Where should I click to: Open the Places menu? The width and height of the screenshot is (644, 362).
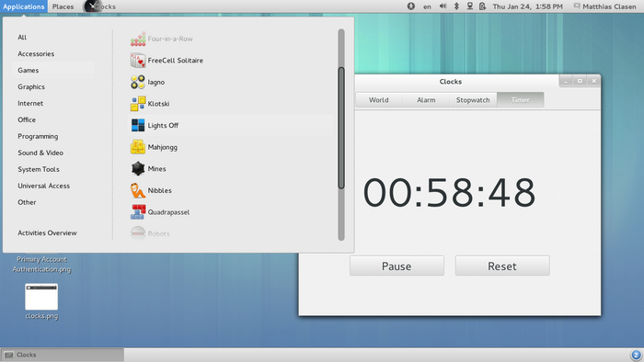[x=63, y=6]
